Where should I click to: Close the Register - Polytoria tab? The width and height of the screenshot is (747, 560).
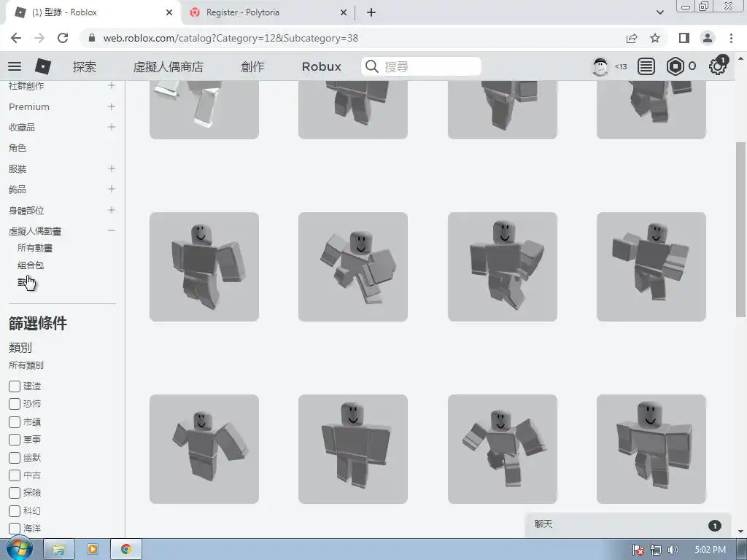pyautogui.click(x=344, y=13)
